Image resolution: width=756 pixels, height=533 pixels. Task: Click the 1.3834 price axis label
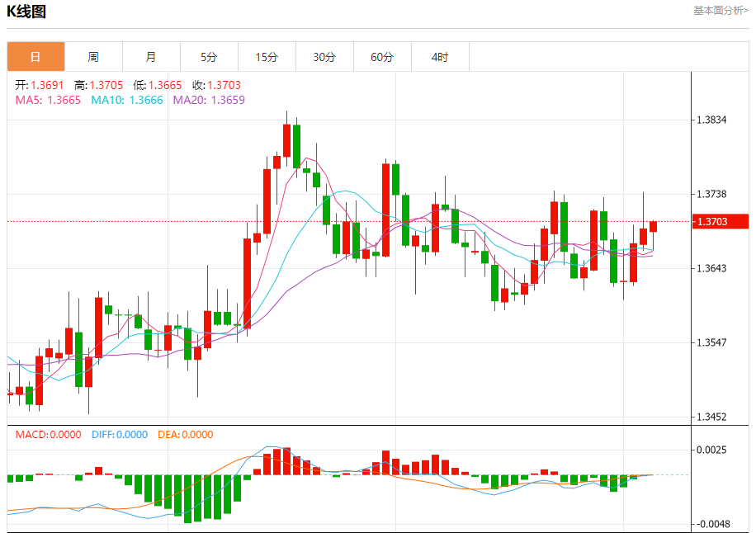[711, 120]
